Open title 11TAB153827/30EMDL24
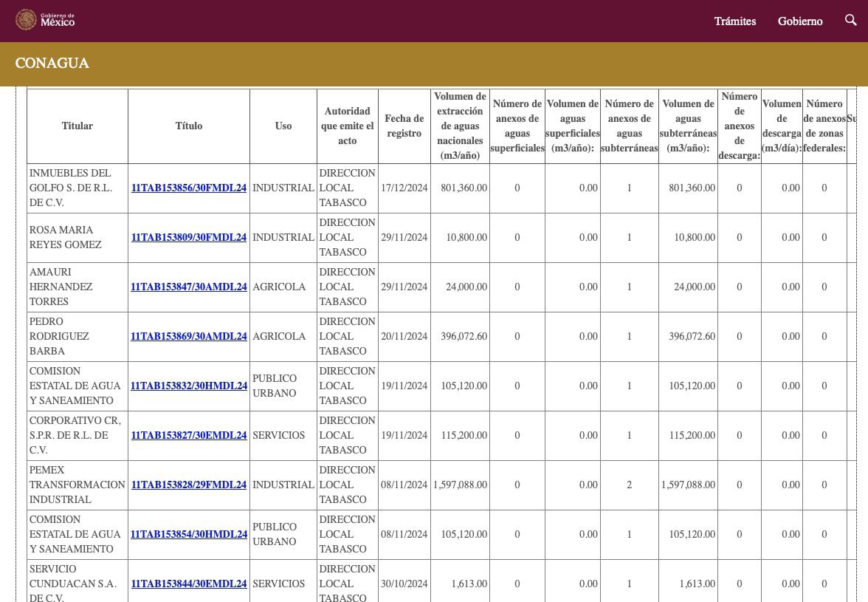The image size is (868, 602). (x=189, y=435)
